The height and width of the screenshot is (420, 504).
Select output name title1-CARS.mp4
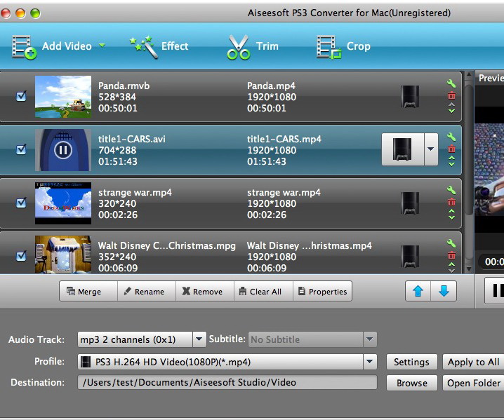[284, 139]
